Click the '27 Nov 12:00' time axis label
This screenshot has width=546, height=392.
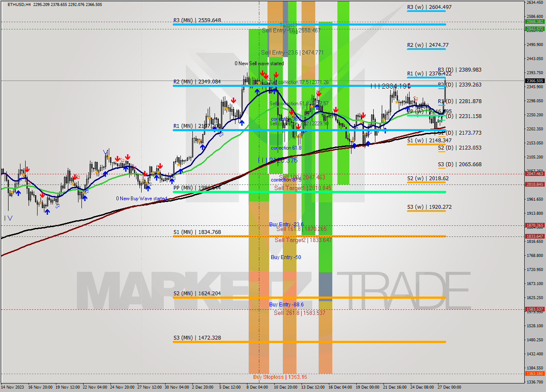[150, 387]
